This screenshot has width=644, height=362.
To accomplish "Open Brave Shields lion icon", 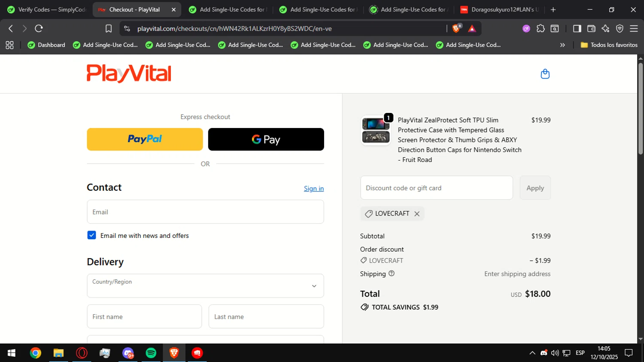I will 456,28.
